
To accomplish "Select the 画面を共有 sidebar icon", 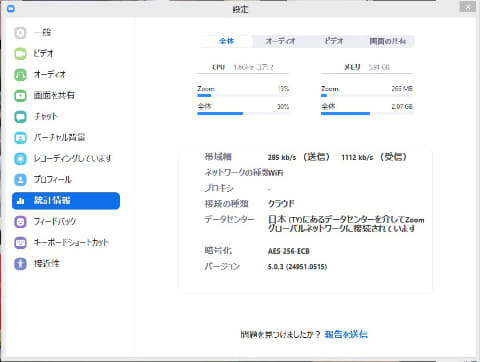I will pos(20,96).
